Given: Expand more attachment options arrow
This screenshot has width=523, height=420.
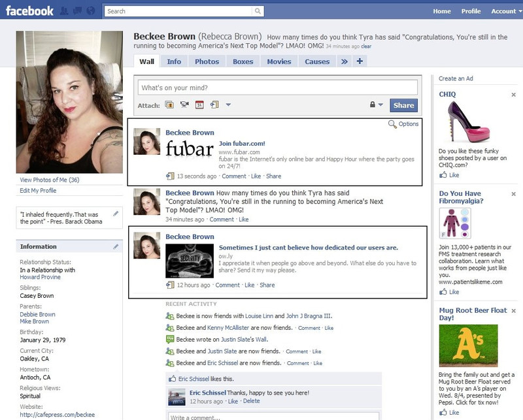Looking at the screenshot, I should point(228,105).
